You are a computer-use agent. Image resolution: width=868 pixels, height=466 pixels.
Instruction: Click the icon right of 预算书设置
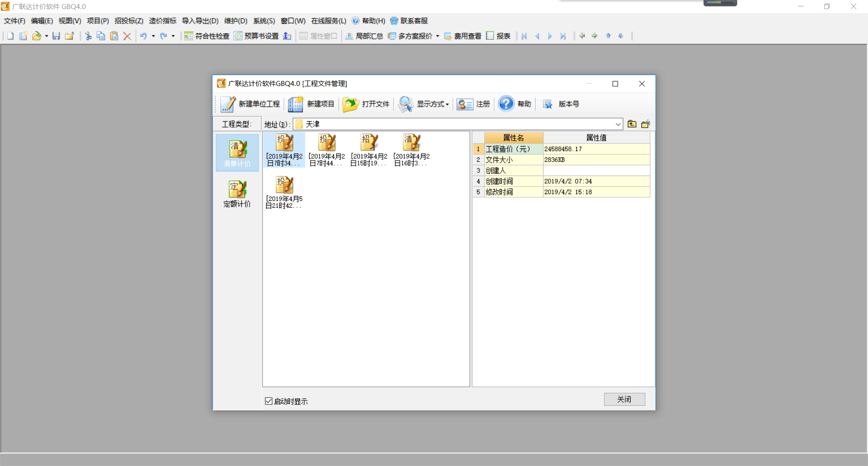click(x=287, y=36)
